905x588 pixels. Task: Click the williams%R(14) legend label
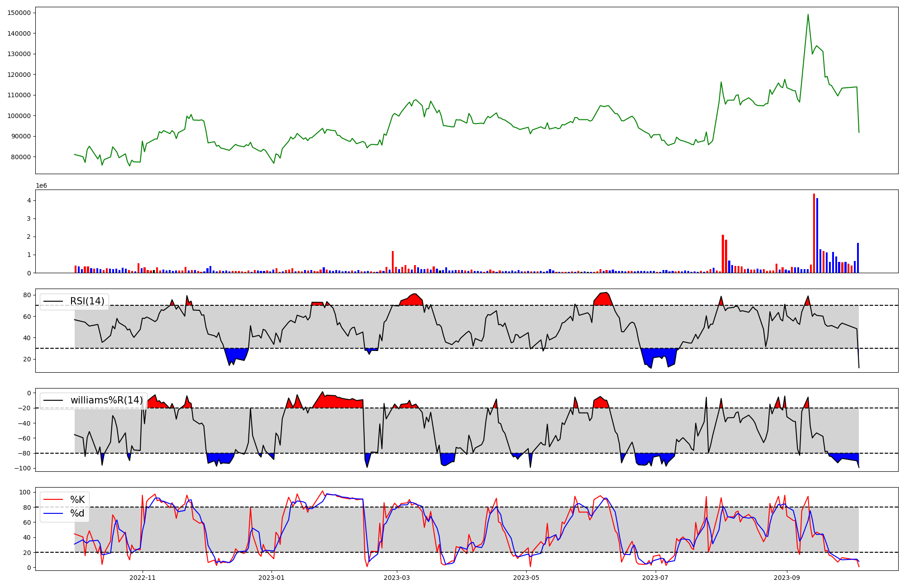click(106, 400)
